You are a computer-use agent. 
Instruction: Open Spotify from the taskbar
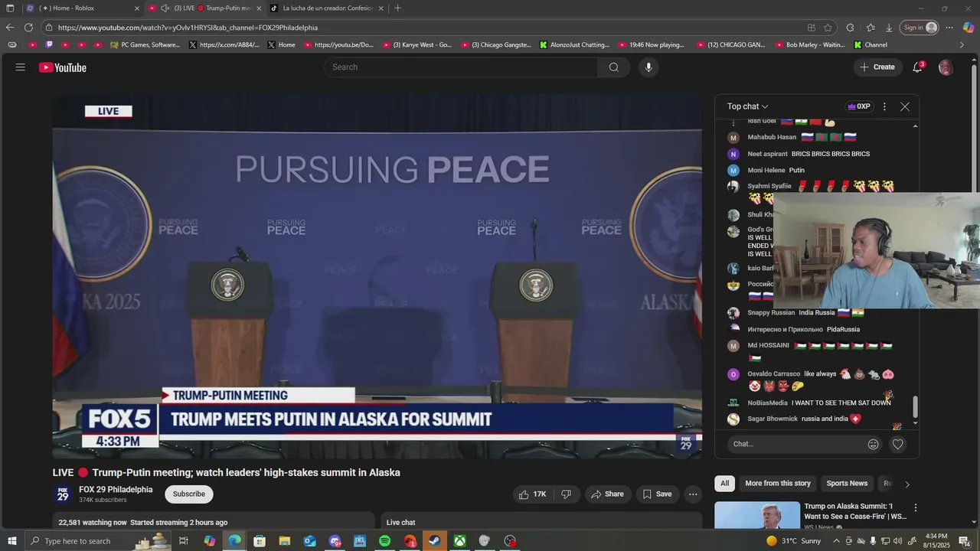click(x=384, y=541)
